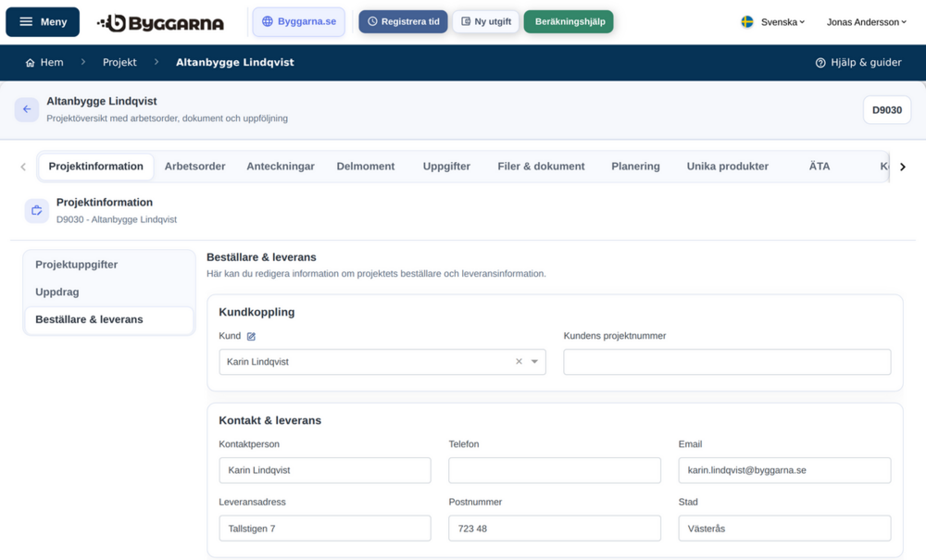Go to the Filer & dokument tab

click(x=541, y=167)
